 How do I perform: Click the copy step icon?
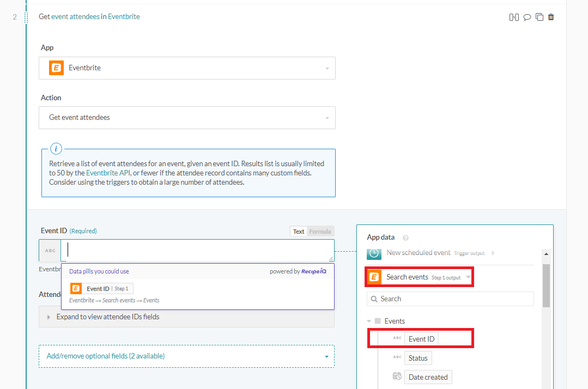click(x=539, y=17)
